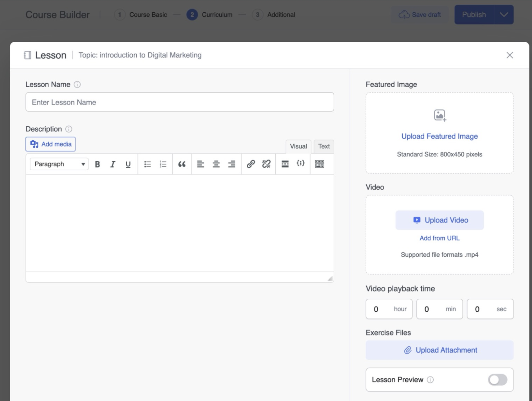This screenshot has width=532, height=401.
Task: Click the underline formatting icon
Action: coord(128,164)
